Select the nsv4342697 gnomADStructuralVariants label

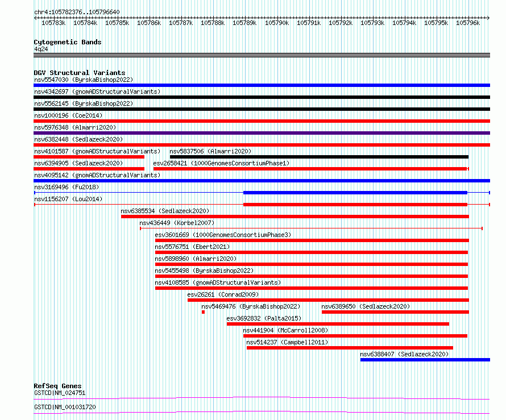coord(97,92)
